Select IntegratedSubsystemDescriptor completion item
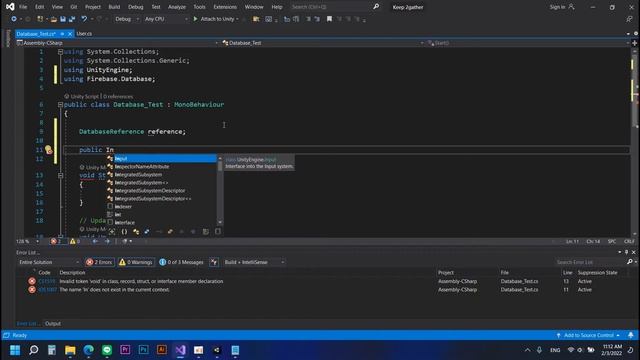 [x=161, y=191]
